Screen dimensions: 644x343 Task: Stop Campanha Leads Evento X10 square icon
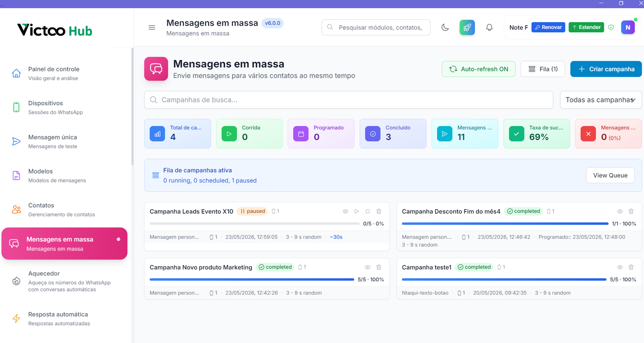tap(367, 211)
